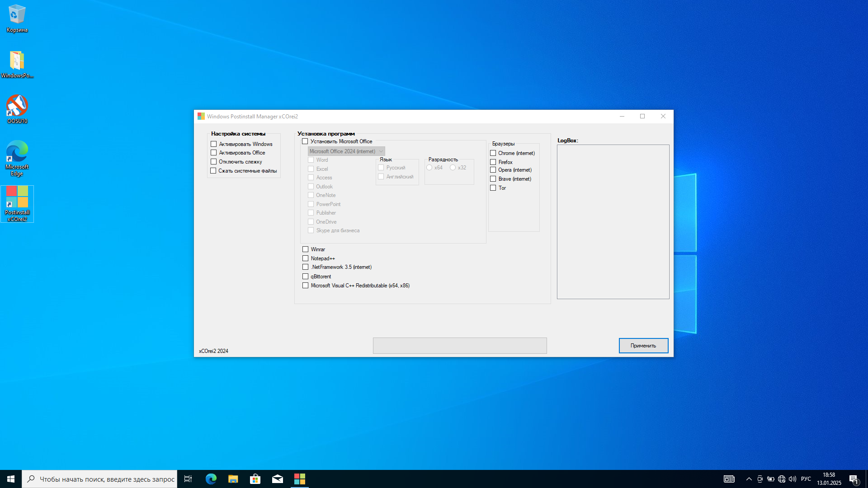Viewport: 868px width, 488px height.
Task: Check .NetFramework 3.5 (internet) option
Action: tap(306, 267)
